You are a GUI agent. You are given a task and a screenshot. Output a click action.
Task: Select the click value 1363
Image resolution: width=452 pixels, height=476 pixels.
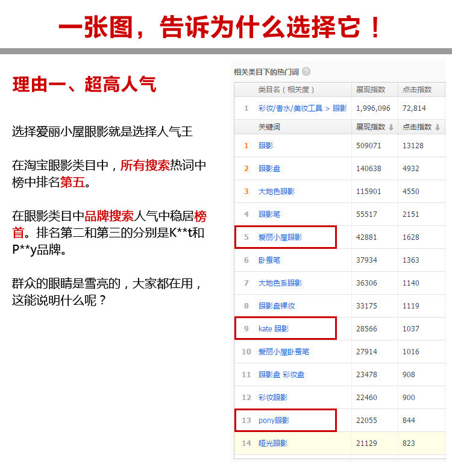pyautogui.click(x=410, y=260)
